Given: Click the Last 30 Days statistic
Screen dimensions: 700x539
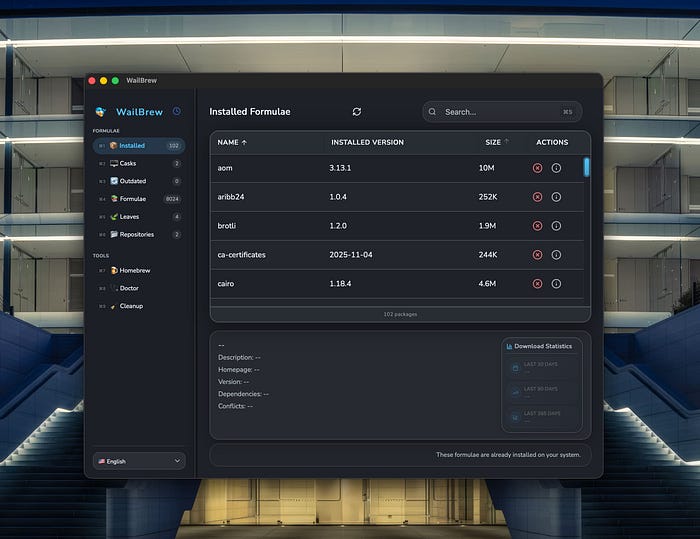Looking at the screenshot, I should [542, 368].
